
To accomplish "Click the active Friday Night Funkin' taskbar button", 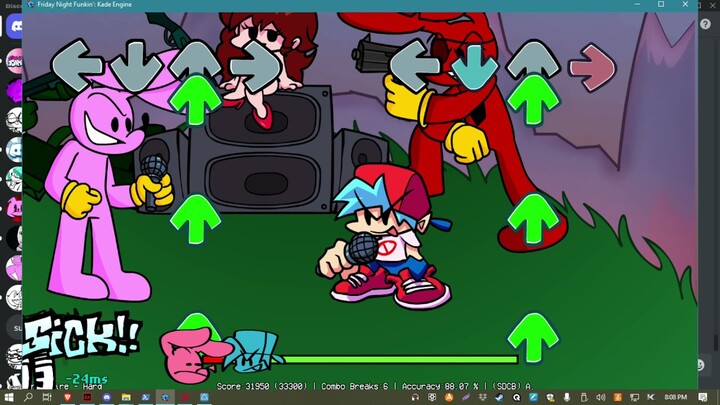I will point(165,397).
